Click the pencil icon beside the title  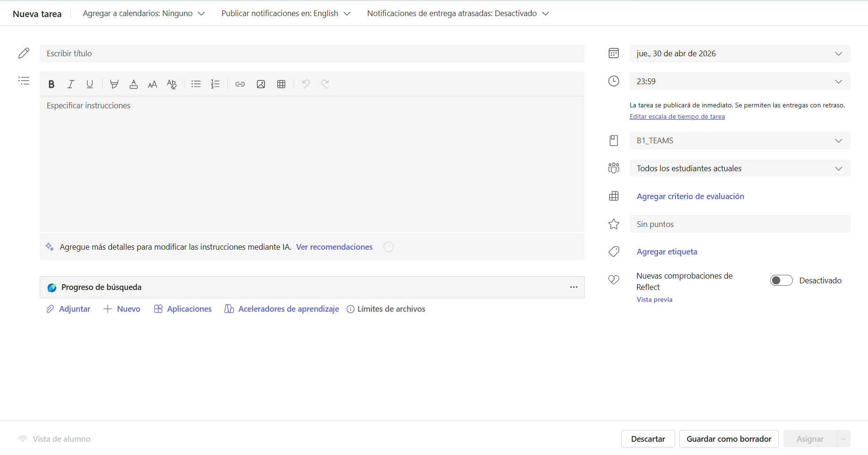[x=24, y=53]
